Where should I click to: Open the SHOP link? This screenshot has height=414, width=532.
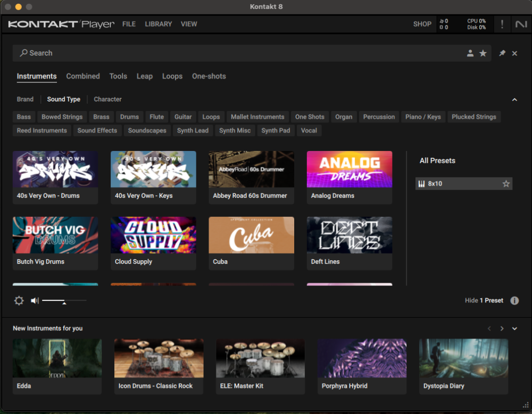coord(422,24)
